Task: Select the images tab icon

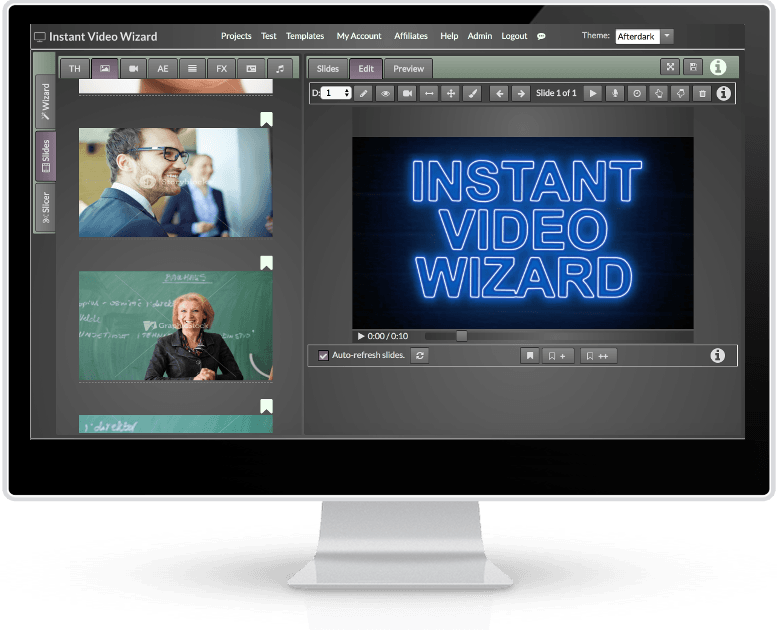Action: (105, 68)
